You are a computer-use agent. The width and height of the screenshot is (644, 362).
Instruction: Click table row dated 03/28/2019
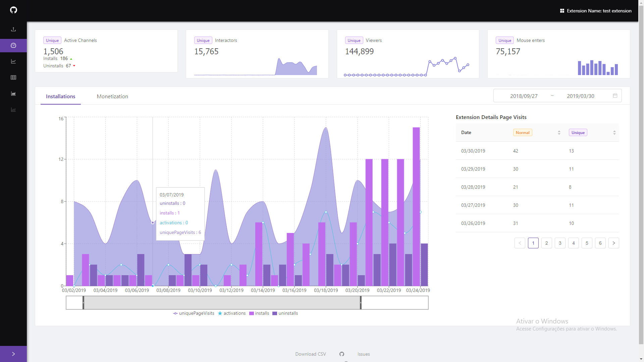pyautogui.click(x=537, y=187)
